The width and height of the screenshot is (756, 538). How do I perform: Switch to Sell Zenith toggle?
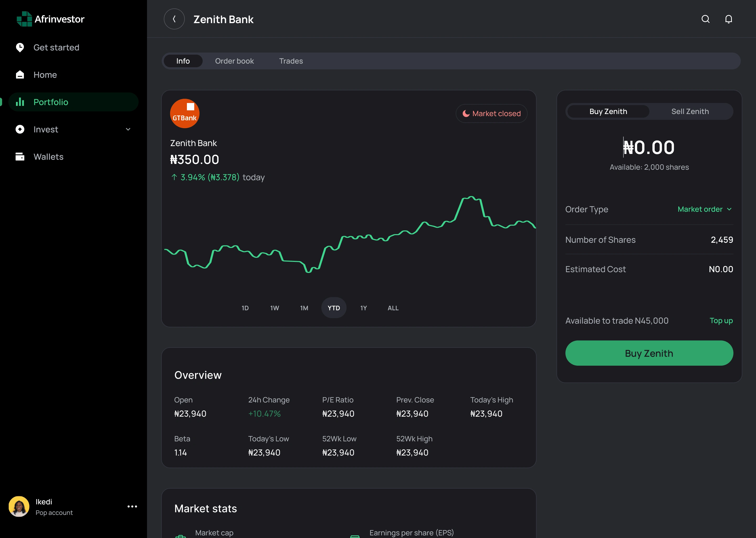(x=690, y=111)
